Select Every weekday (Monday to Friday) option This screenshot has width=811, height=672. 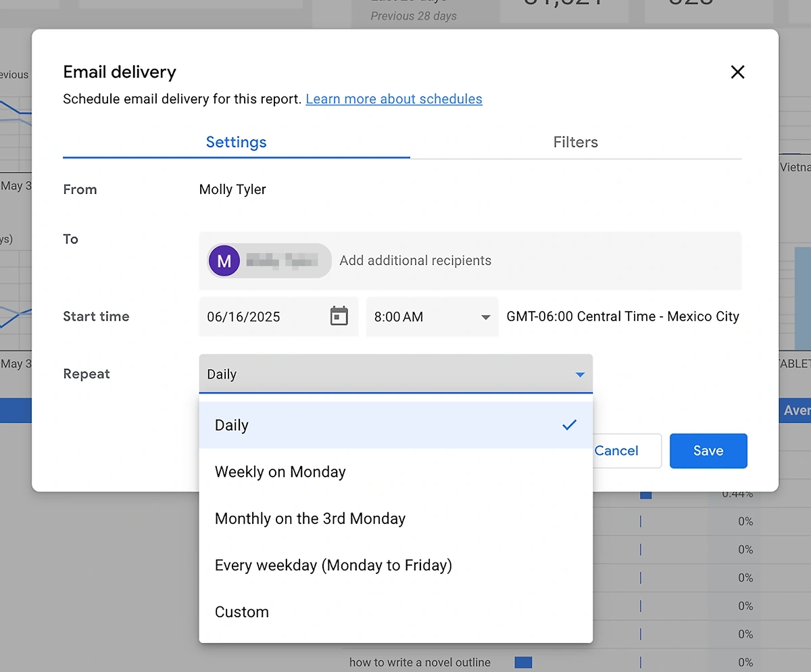coord(333,565)
